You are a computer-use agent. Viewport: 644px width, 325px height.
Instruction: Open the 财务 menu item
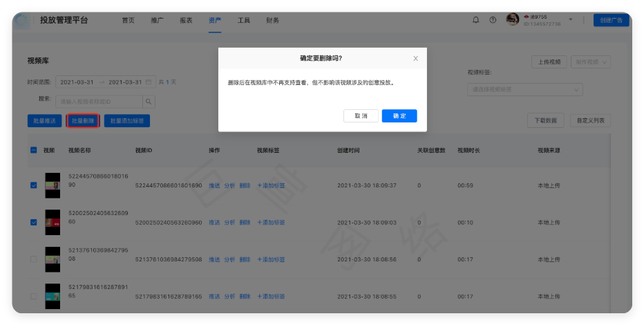[x=272, y=20]
